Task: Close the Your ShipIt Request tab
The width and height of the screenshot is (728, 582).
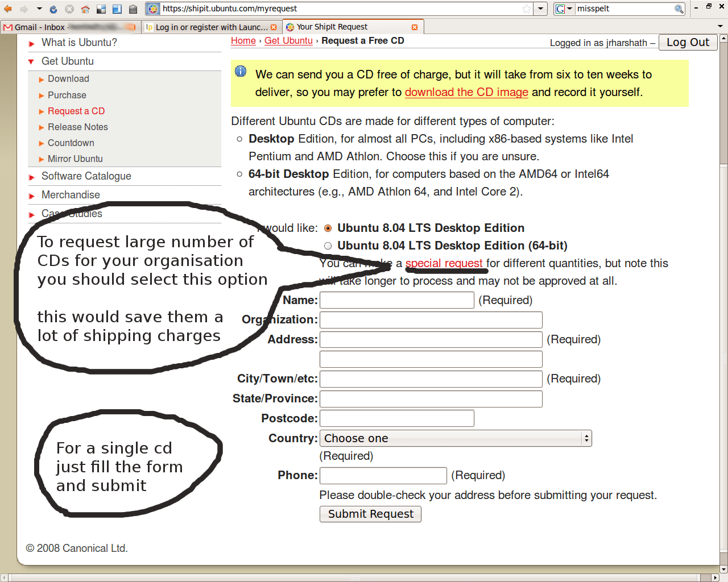Action: (415, 27)
